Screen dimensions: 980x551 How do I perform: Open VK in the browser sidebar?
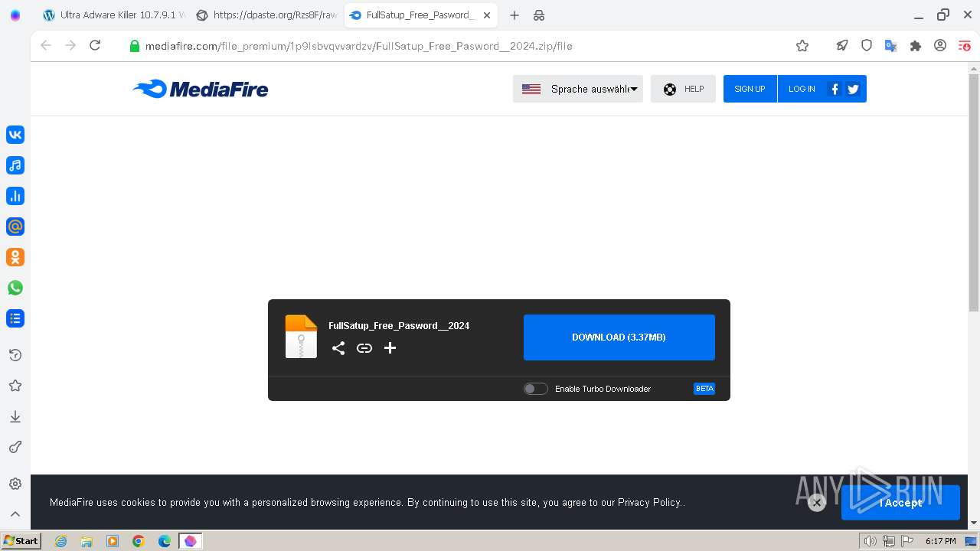coord(15,135)
